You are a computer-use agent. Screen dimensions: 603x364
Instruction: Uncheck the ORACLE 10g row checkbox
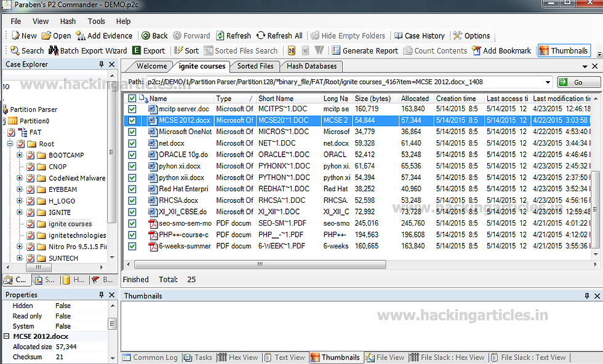(x=132, y=155)
